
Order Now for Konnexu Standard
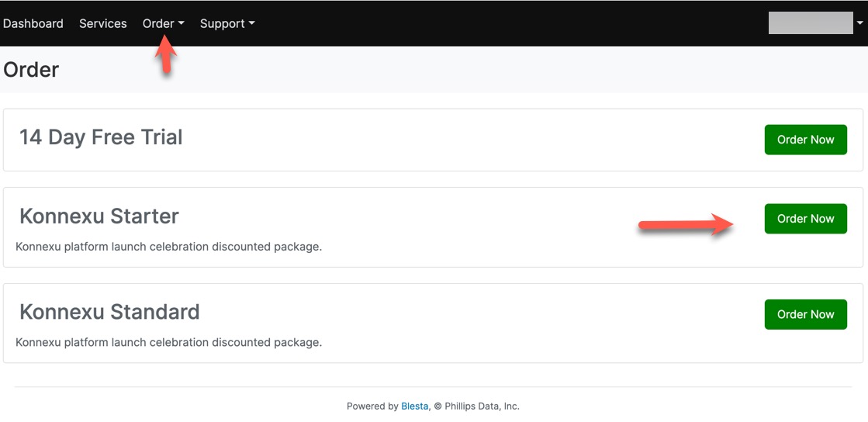tap(805, 314)
